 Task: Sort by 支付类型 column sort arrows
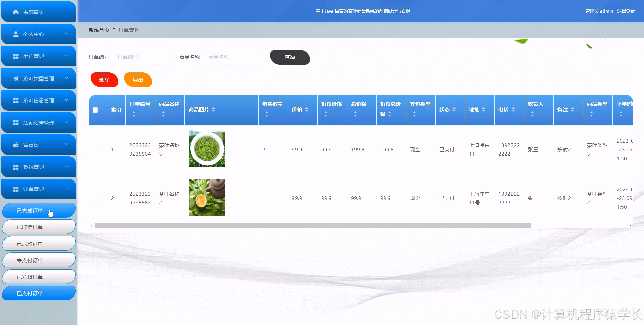tap(414, 114)
